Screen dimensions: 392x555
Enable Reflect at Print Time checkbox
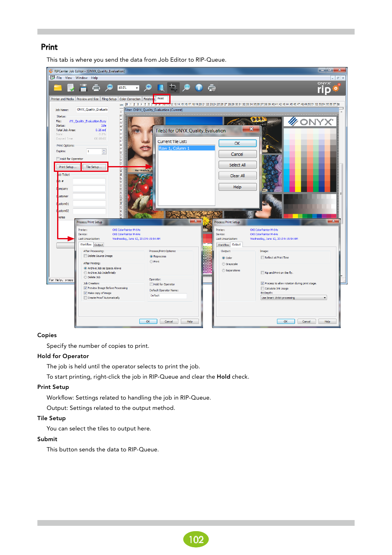pos(263,258)
